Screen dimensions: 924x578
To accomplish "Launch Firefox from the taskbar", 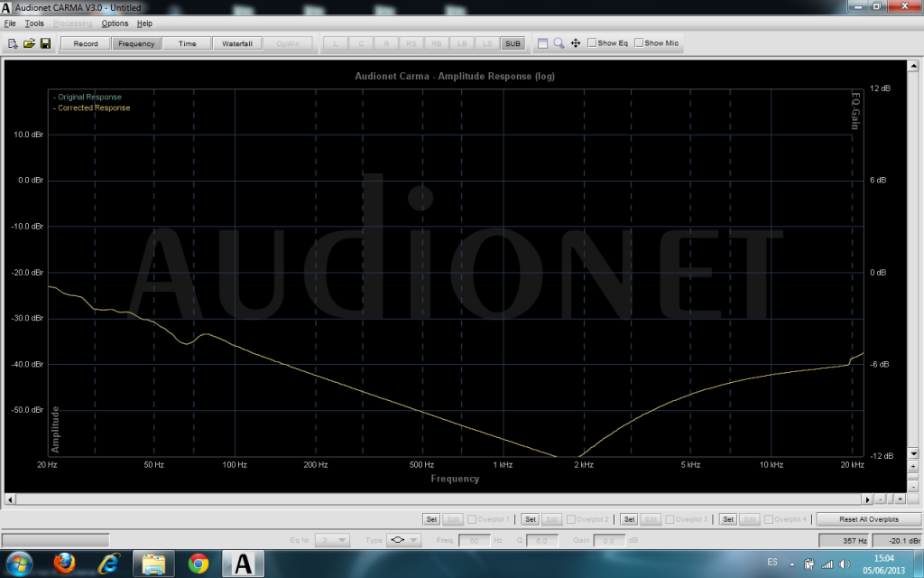I will (x=64, y=564).
